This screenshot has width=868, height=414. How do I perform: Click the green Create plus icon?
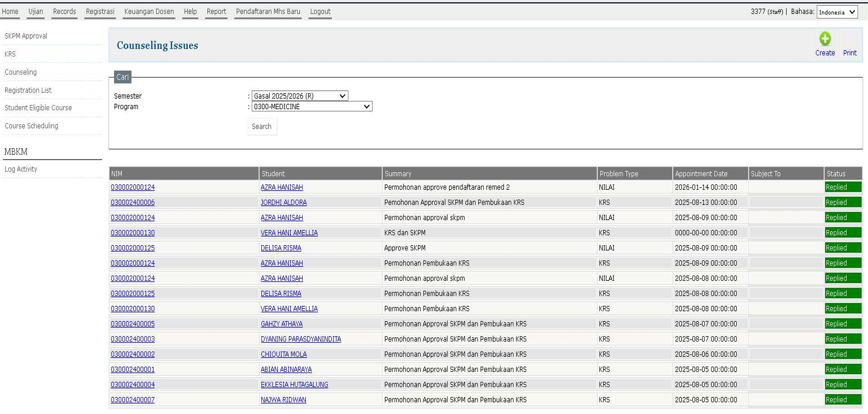[x=824, y=39]
